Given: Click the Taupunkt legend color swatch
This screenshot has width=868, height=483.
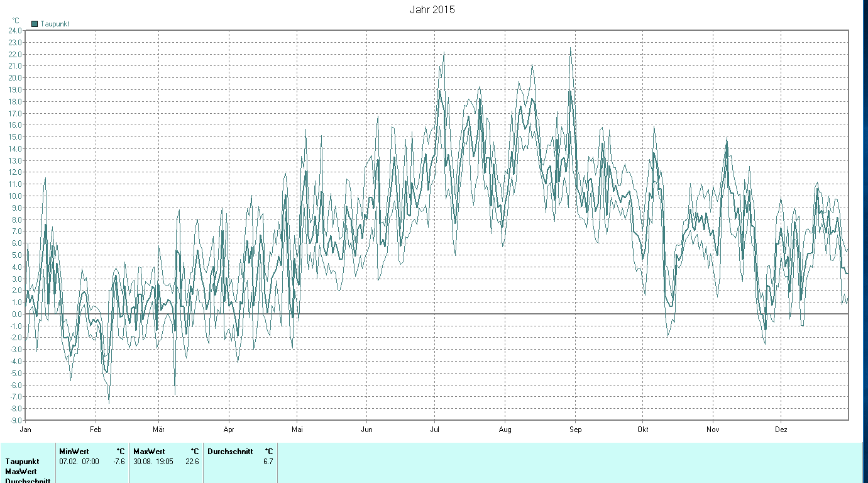Looking at the screenshot, I should point(35,24).
